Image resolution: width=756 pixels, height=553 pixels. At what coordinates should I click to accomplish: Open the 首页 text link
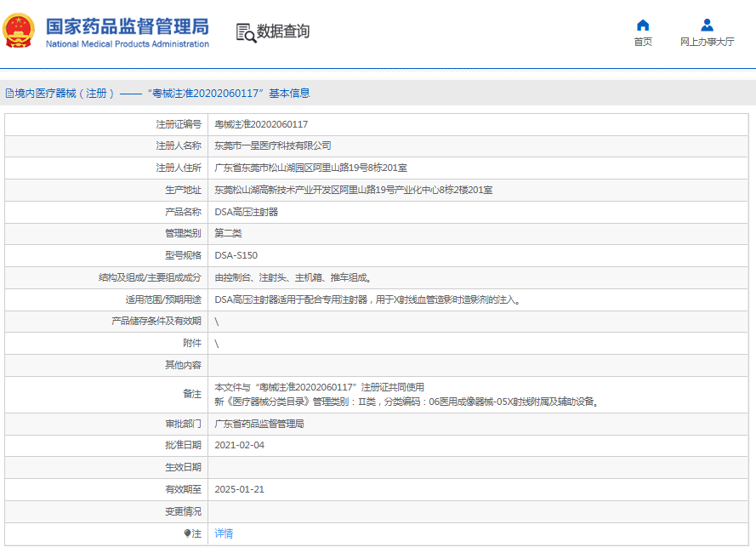tap(643, 42)
